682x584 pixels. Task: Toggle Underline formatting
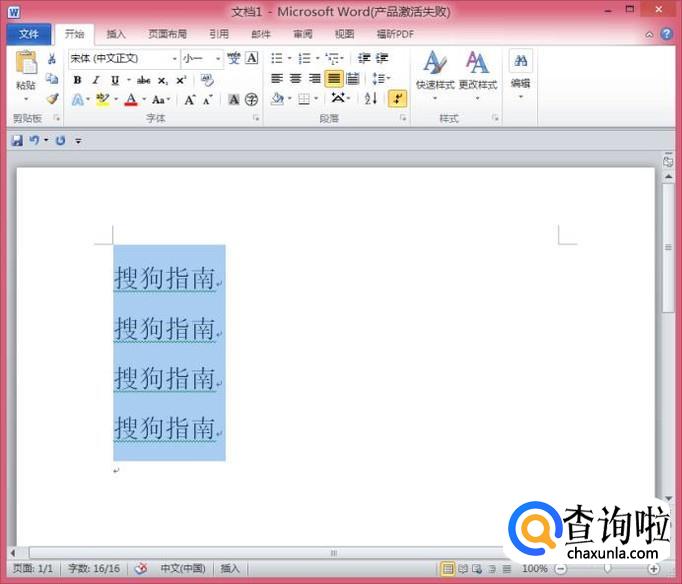pyautogui.click(x=115, y=80)
